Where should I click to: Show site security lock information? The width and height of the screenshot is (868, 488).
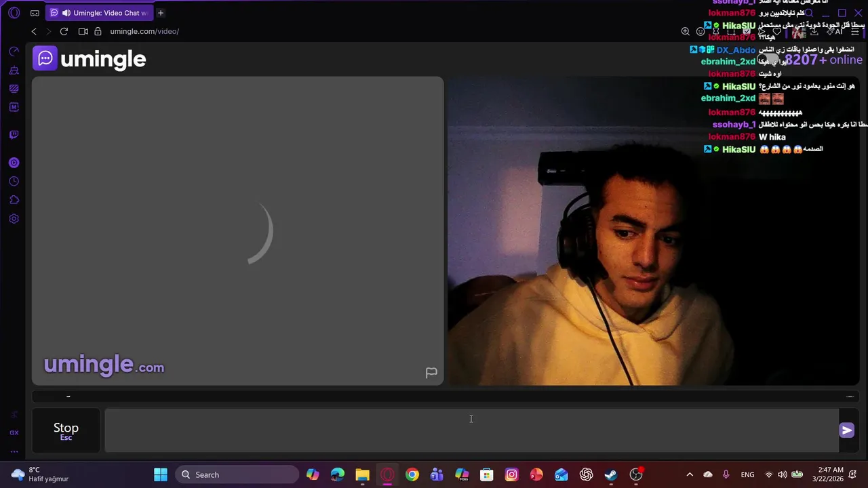(98, 31)
